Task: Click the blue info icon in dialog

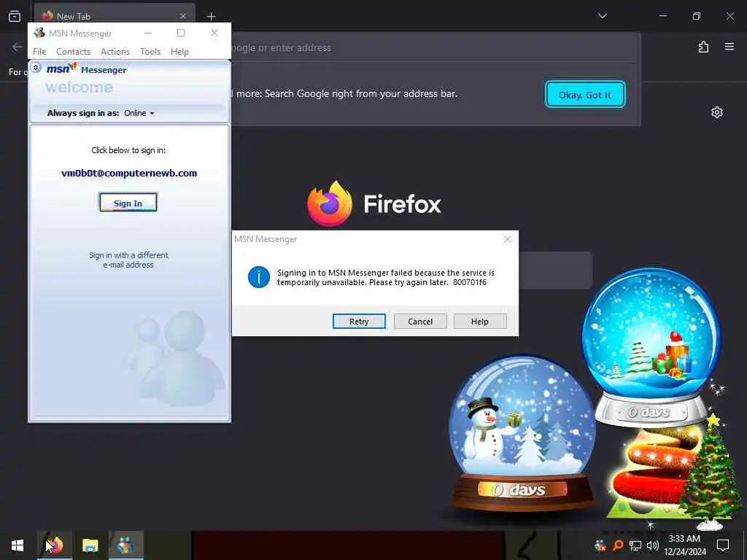Action: coord(259,277)
